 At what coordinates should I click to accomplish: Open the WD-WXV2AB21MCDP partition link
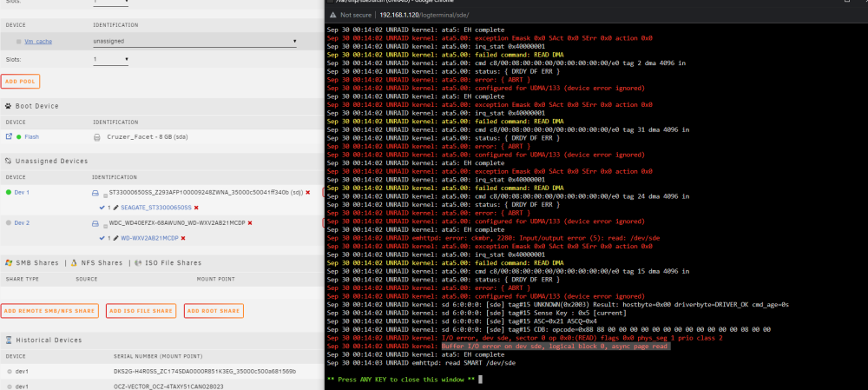click(x=149, y=238)
